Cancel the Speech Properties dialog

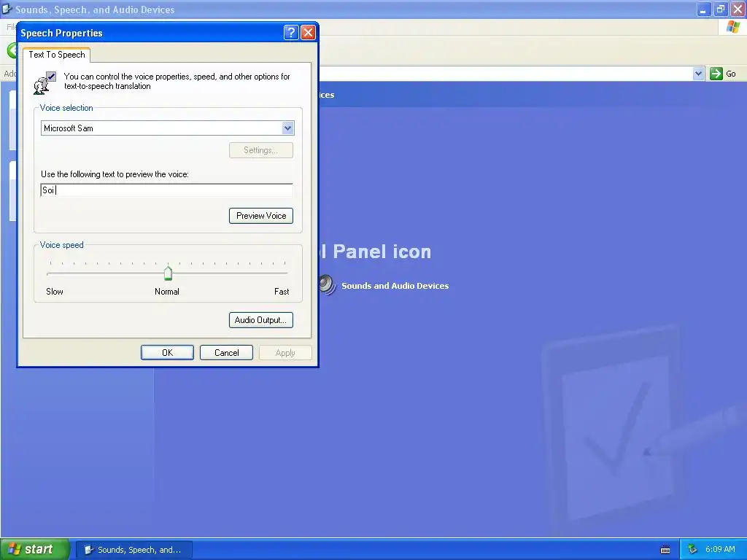pyautogui.click(x=226, y=352)
